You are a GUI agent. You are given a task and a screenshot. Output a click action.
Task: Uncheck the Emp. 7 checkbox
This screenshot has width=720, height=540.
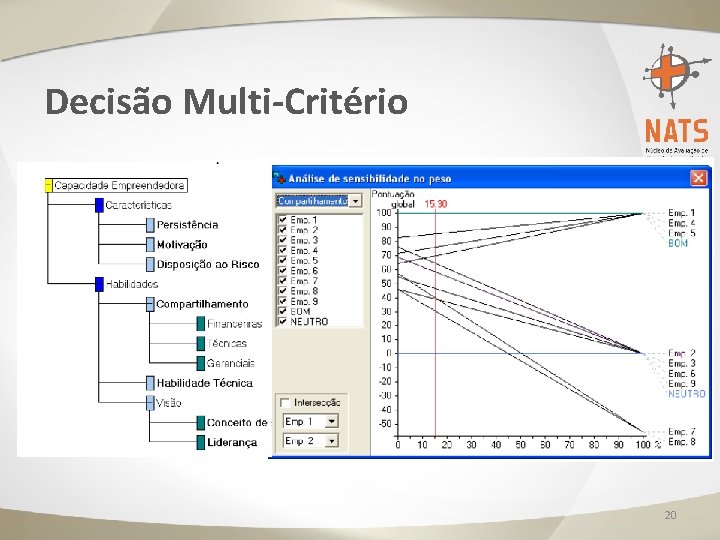[283, 281]
